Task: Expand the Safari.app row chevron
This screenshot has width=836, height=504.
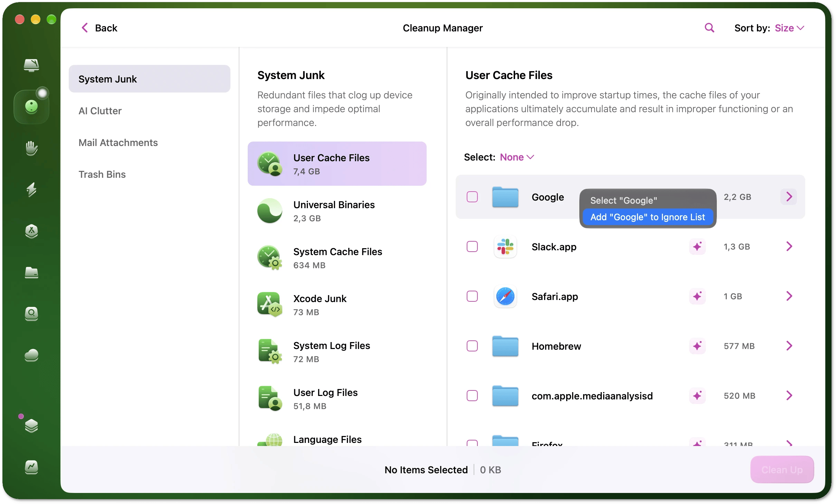Action: (x=789, y=296)
